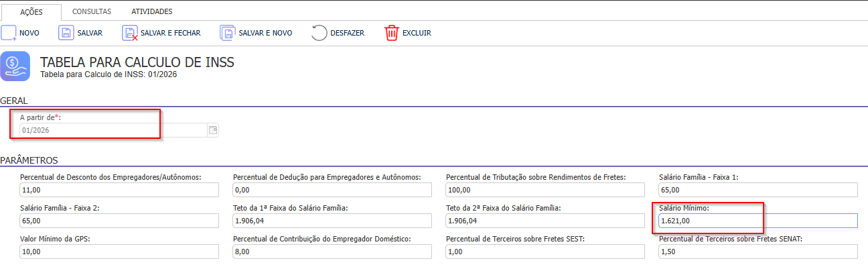
Task: Click the INSS table module icon
Action: coord(15,66)
